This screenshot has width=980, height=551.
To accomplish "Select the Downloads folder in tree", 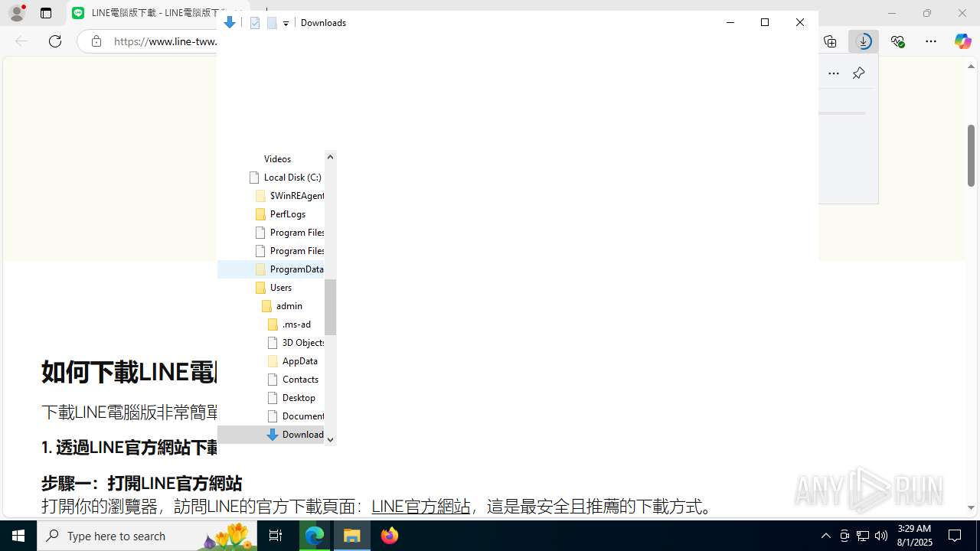I will click(x=303, y=435).
